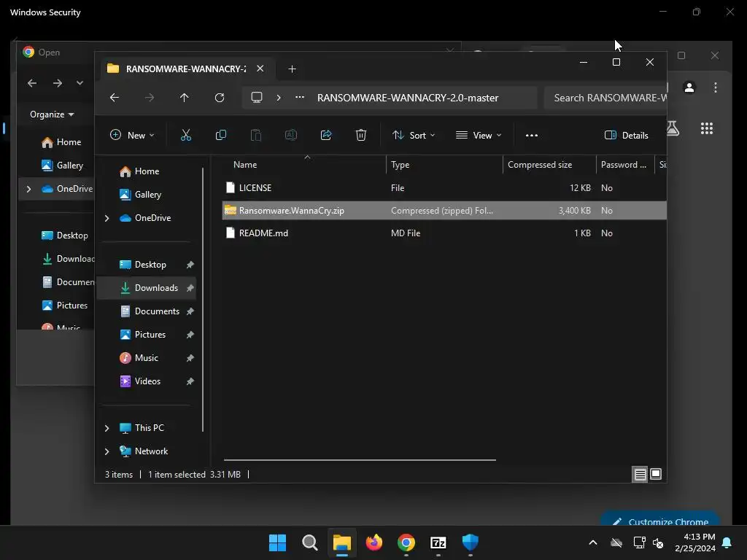Open the View dropdown

(x=479, y=135)
